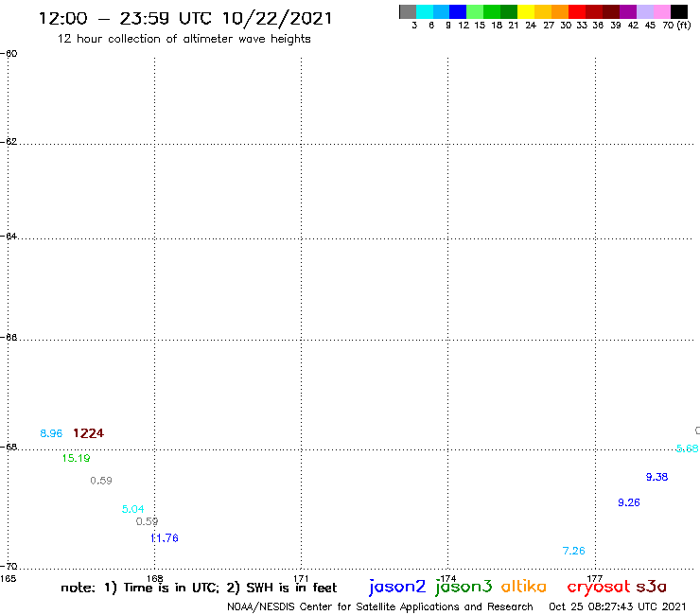The width and height of the screenshot is (700, 615).
Task: Select the red cryosat legend label
Action: click(x=599, y=587)
